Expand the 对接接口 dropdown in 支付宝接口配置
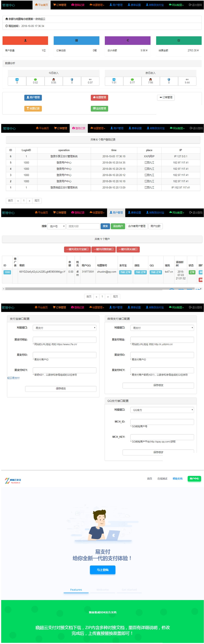This screenshot has height=644, width=204. [64, 328]
